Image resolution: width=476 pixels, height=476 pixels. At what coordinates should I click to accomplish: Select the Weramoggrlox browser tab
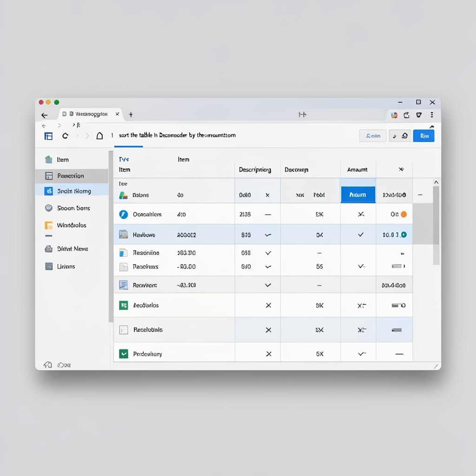pos(90,114)
